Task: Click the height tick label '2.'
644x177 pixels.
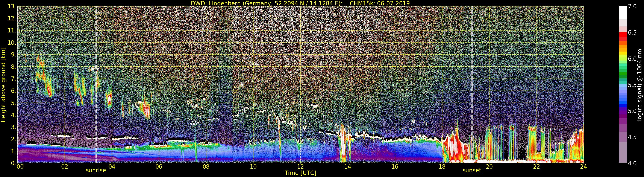Action: (13, 139)
